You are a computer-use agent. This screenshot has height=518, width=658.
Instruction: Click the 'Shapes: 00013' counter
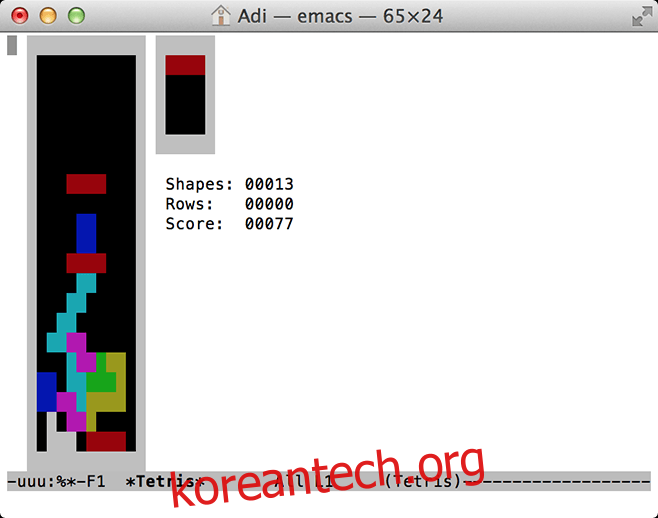click(230, 184)
